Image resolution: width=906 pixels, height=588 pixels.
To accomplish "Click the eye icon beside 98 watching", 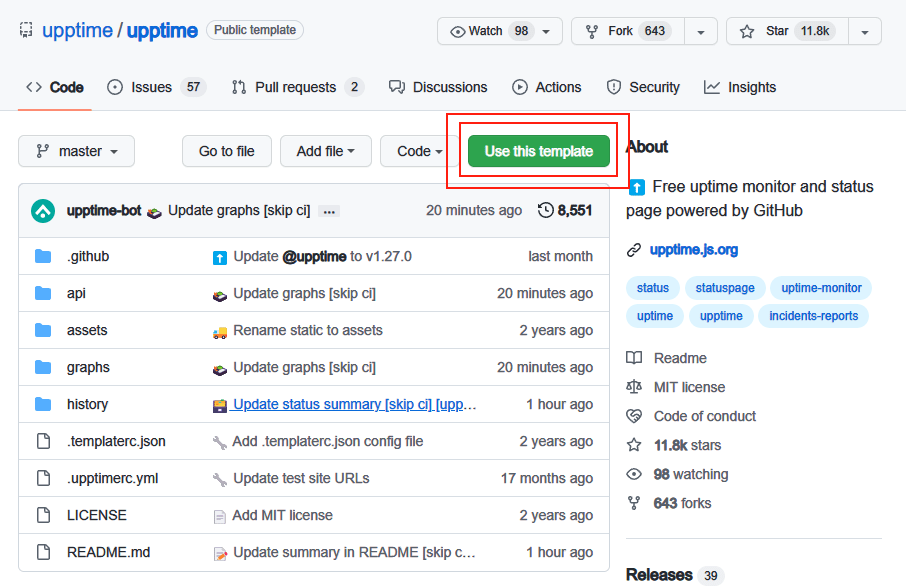I will tap(634, 474).
